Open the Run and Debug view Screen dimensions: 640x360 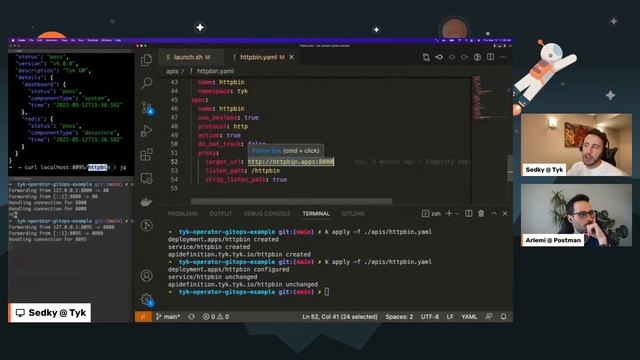tap(147, 131)
